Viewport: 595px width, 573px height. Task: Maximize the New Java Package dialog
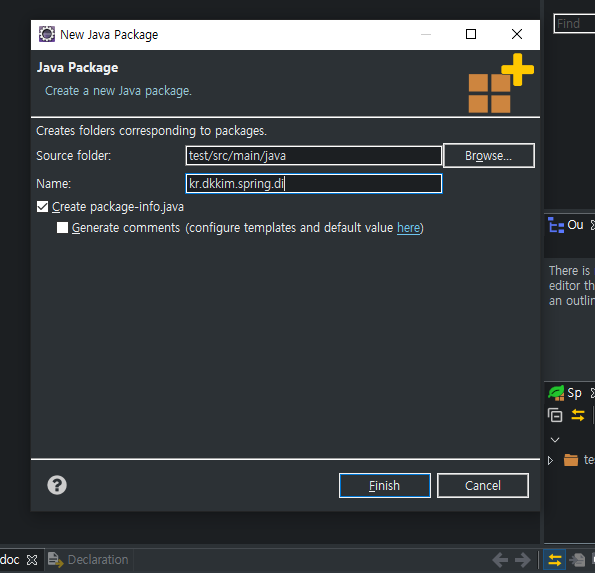click(x=471, y=34)
